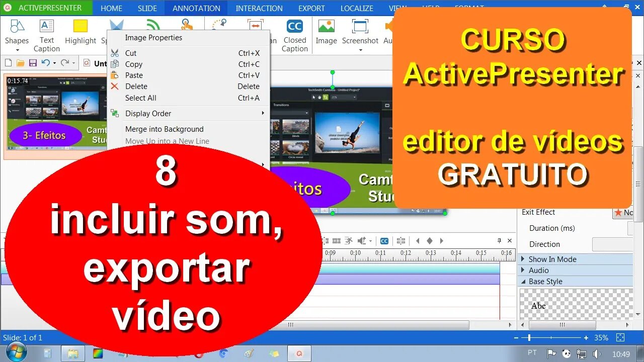Zoom in with the plus icon
Viewport: 644px width, 362px height.
586,338
